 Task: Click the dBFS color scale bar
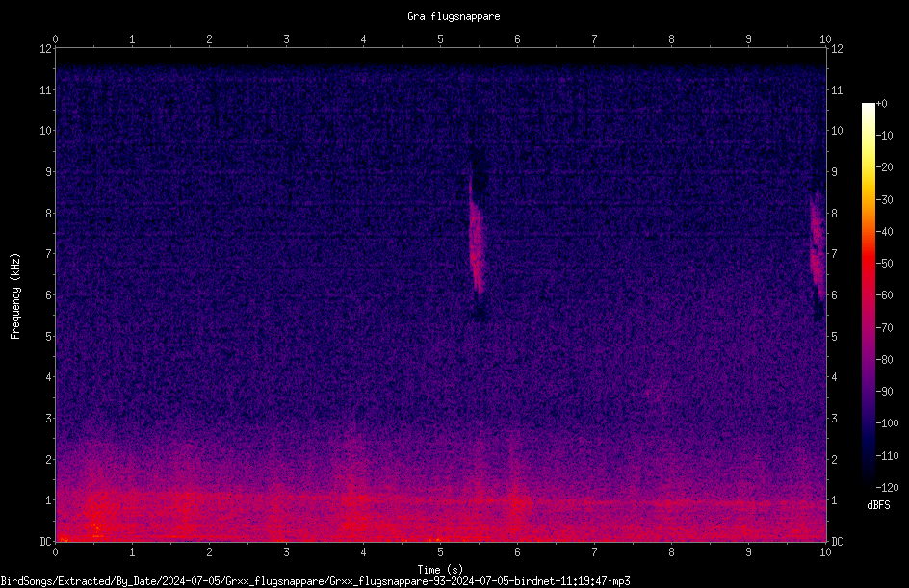[x=868, y=295]
